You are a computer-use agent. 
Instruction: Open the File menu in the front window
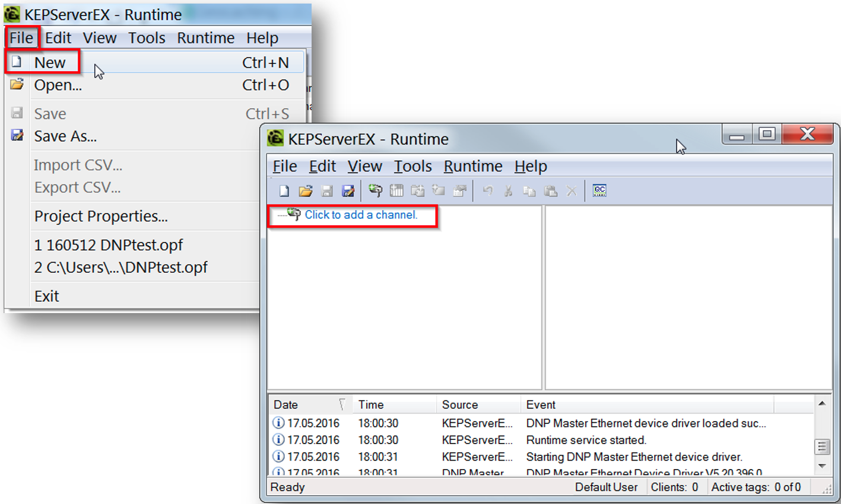[285, 166]
